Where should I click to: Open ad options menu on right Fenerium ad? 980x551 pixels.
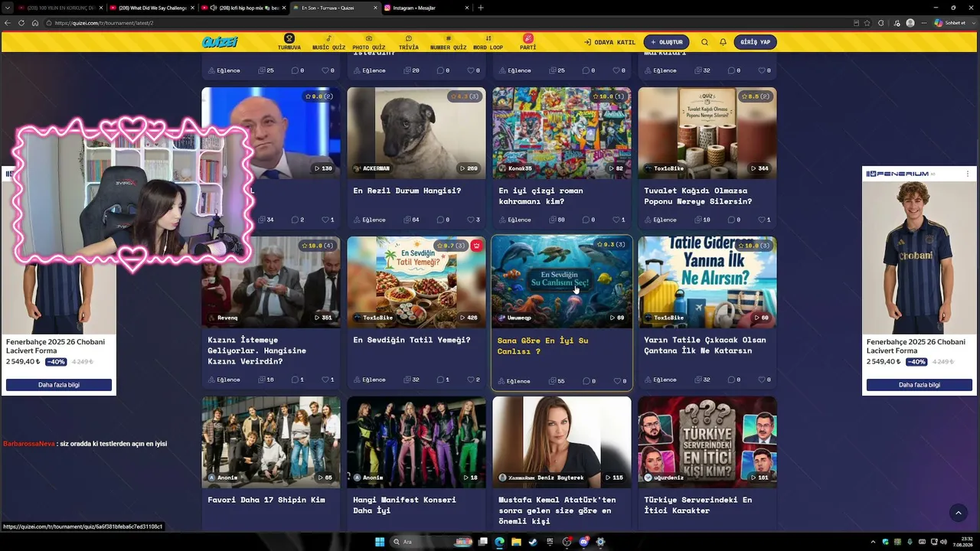(x=968, y=174)
